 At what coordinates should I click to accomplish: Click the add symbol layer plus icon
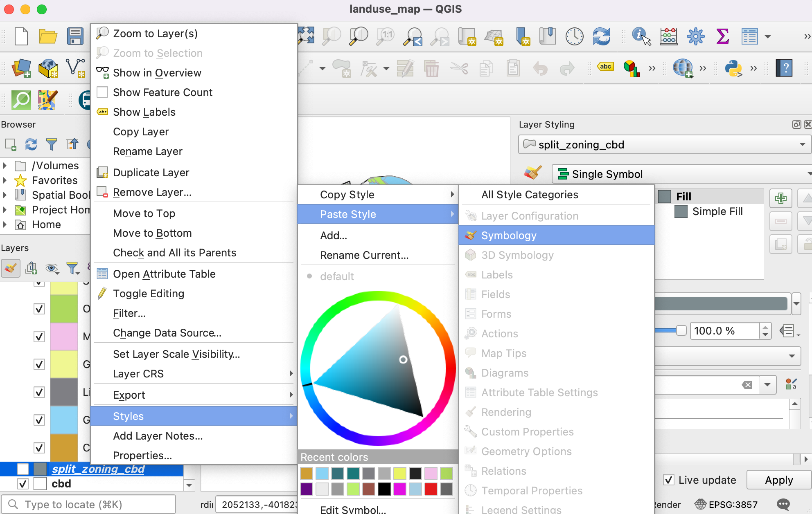tap(780, 199)
